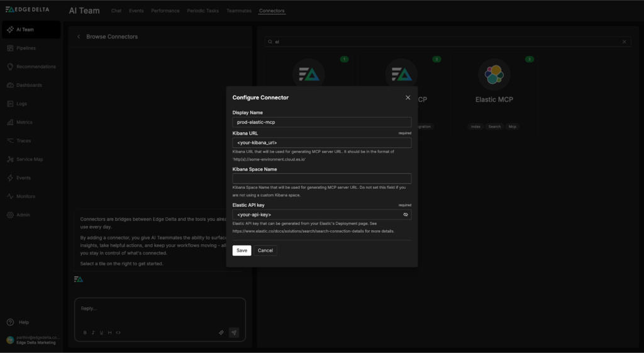Toggle bold formatting in reply box
The width and height of the screenshot is (644, 353).
point(85,333)
